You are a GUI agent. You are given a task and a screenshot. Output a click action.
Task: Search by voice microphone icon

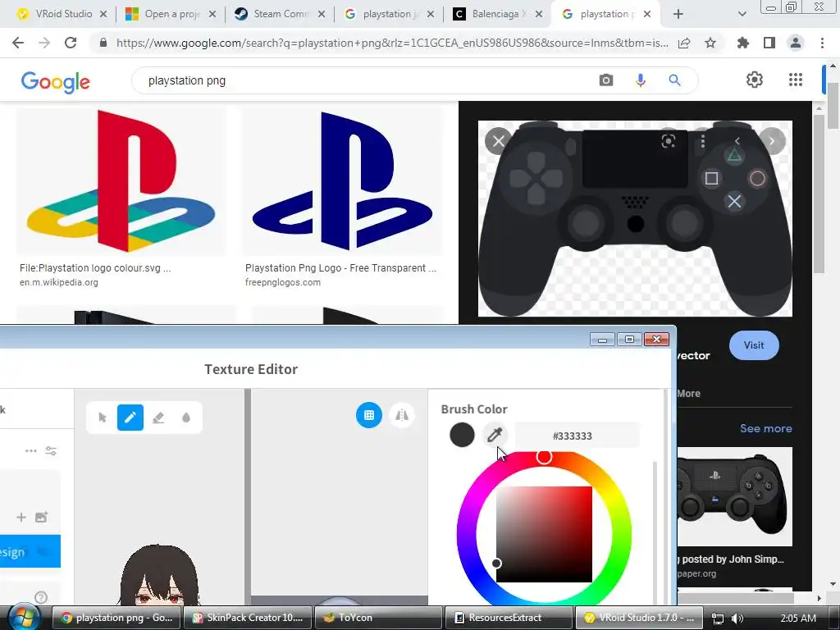pos(640,80)
